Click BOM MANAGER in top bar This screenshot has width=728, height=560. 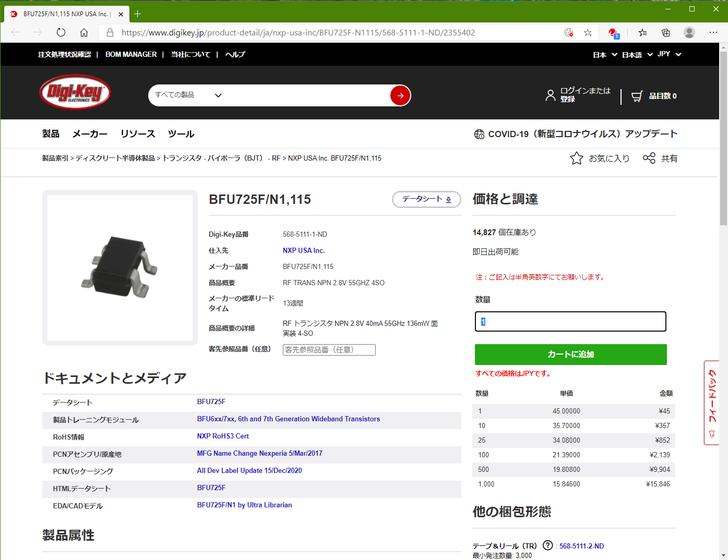point(131,54)
